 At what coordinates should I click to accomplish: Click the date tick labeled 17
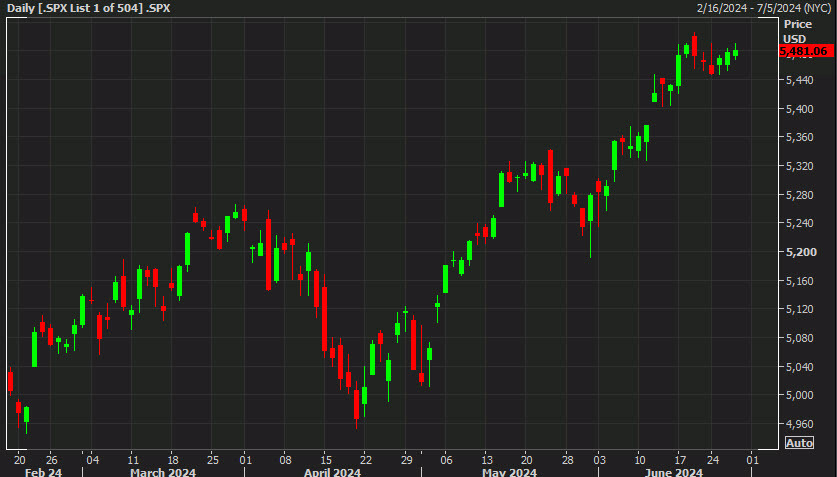coord(680,459)
